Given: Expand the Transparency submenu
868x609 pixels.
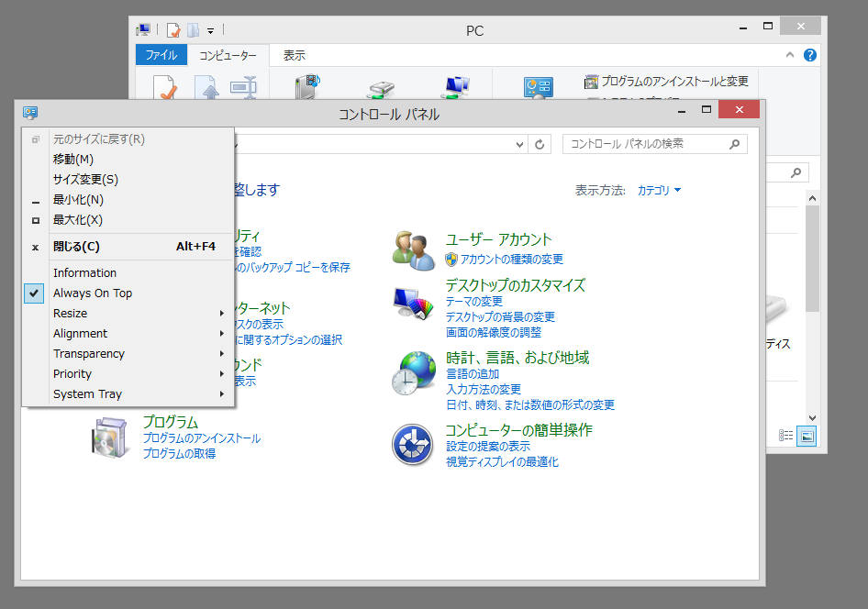Looking at the screenshot, I should pos(89,353).
